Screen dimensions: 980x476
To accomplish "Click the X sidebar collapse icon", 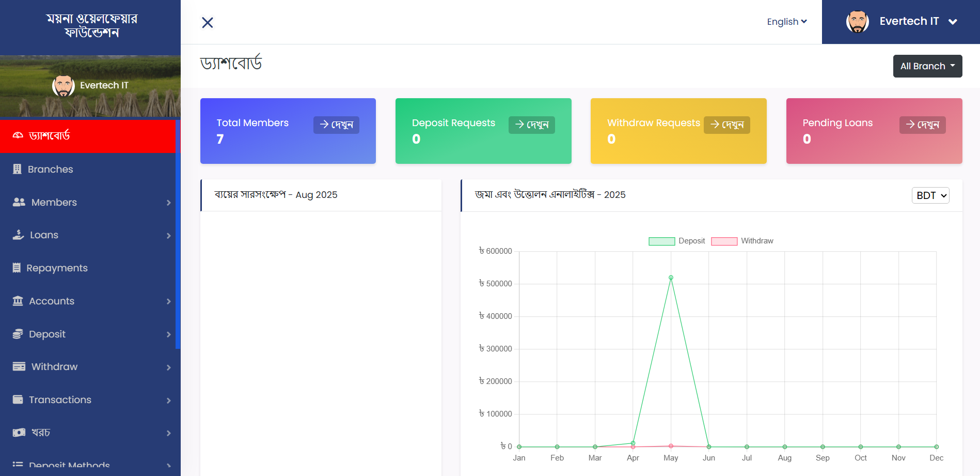I will coord(208,23).
